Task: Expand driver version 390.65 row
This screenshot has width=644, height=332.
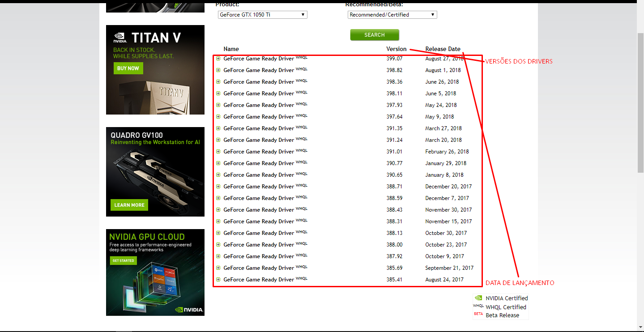Action: coord(218,175)
